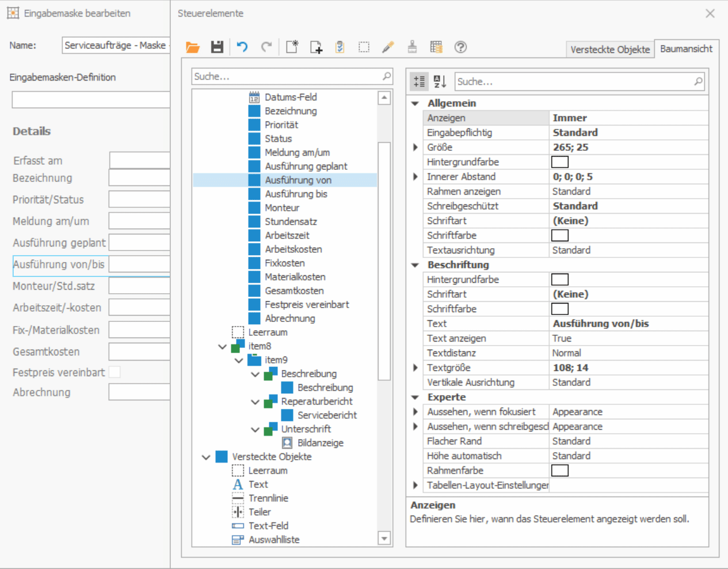Click Ausführung von/bis label in Details form

pos(59,264)
